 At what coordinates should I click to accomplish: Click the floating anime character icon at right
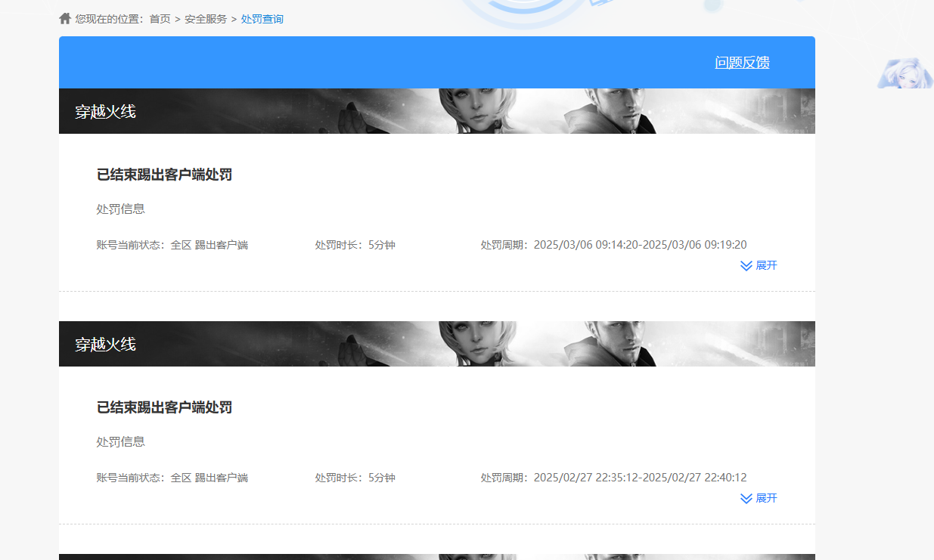click(x=905, y=73)
